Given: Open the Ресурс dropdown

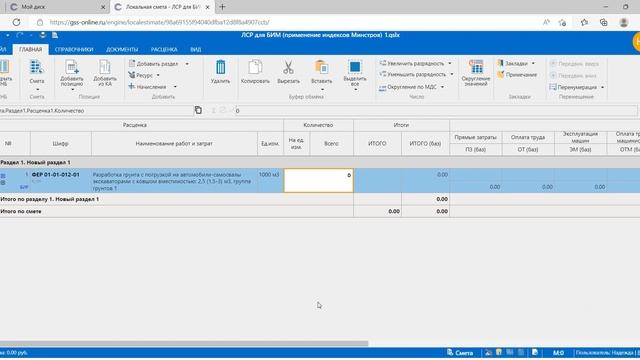Looking at the screenshot, I should (x=158, y=76).
